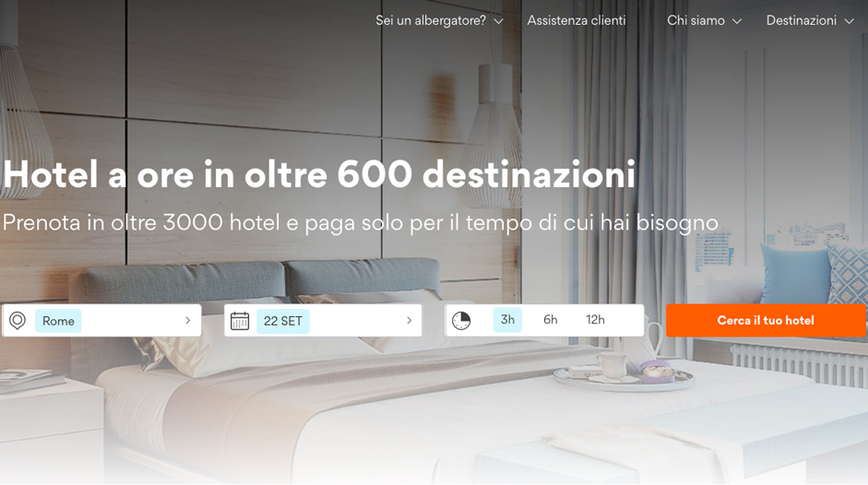Expand Sei un albergatore? menu
868x485 pixels.
click(440, 20)
